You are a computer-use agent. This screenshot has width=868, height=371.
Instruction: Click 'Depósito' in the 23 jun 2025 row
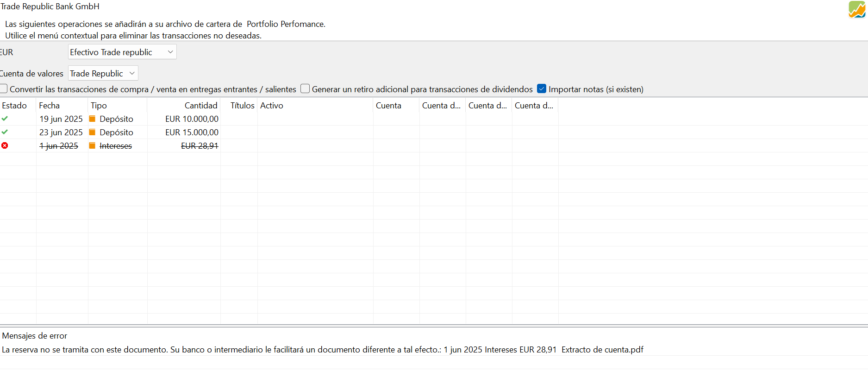coord(116,132)
